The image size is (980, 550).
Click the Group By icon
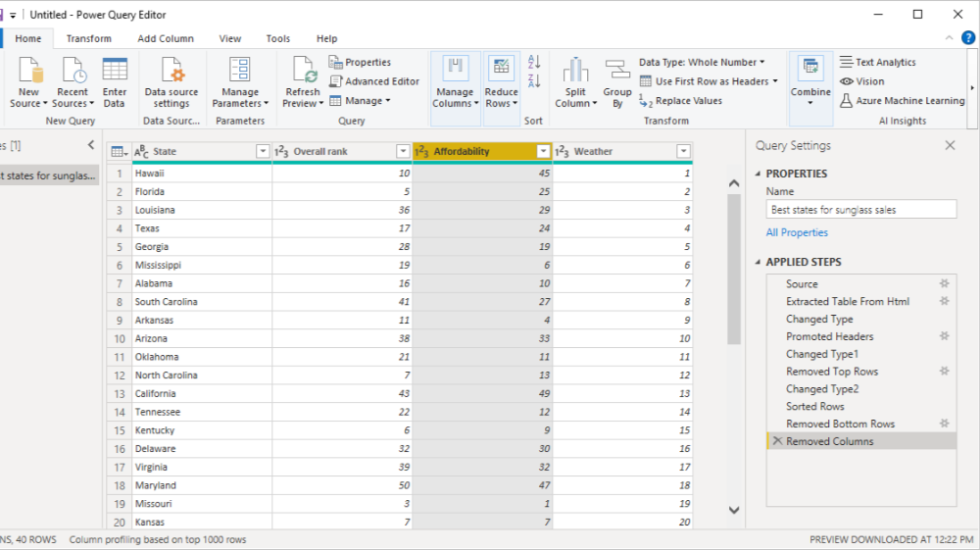click(x=617, y=70)
